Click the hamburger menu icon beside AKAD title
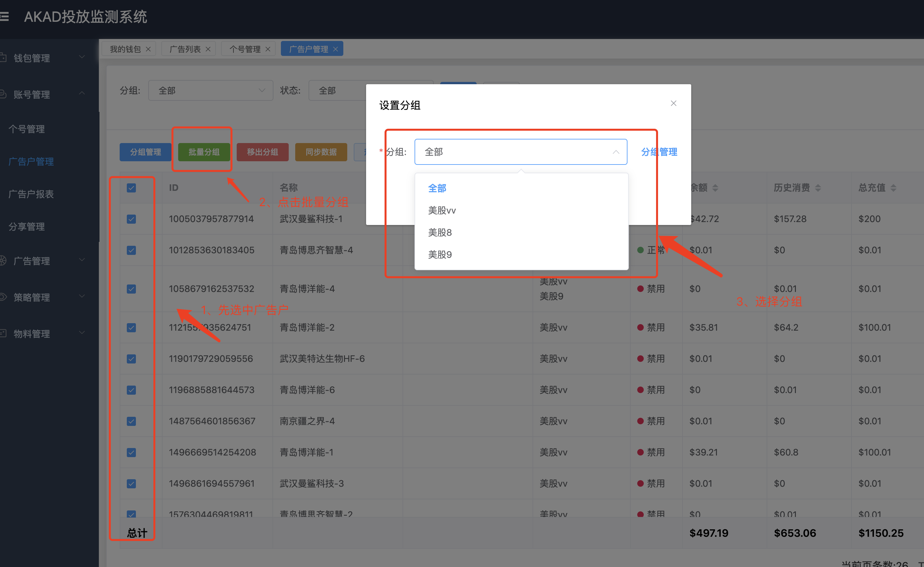The height and width of the screenshot is (567, 924). pyautogui.click(x=5, y=17)
